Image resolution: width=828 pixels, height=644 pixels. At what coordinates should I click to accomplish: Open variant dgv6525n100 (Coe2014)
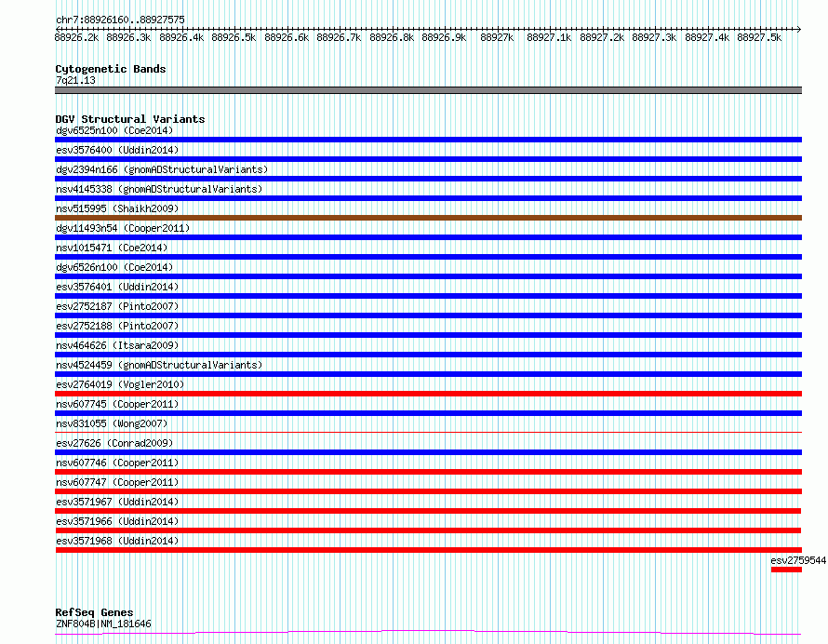click(x=114, y=130)
